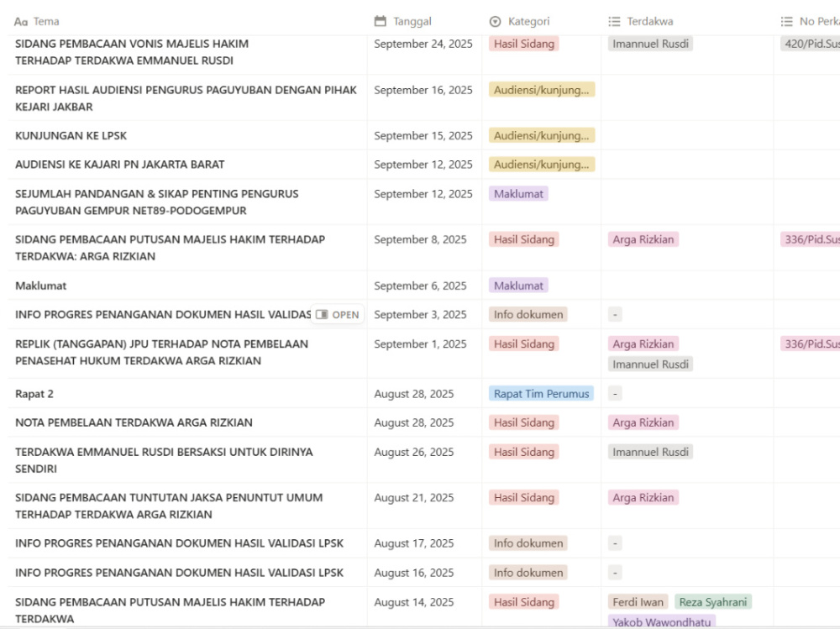This screenshot has height=629, width=840.
Task: Open SIDANG PEMBACAAN TUNTUTAN JAKSA PENUNTUT UMUM row
Action: click(x=169, y=506)
